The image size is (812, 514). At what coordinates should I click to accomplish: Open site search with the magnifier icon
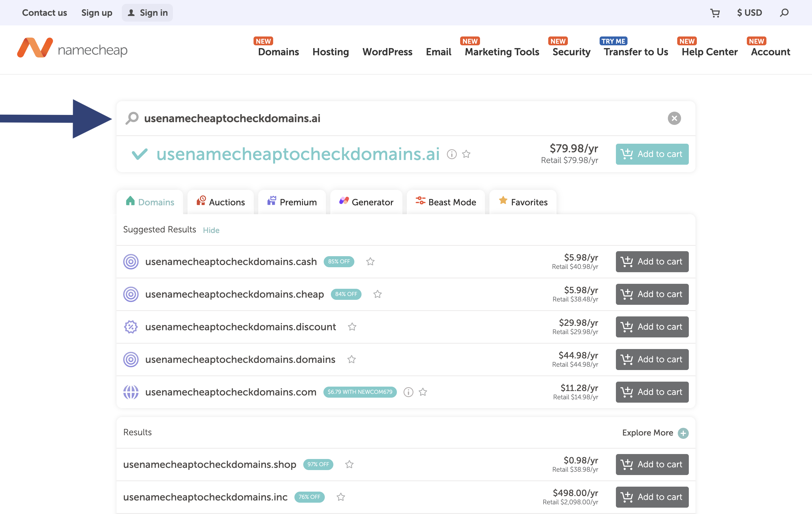click(784, 12)
